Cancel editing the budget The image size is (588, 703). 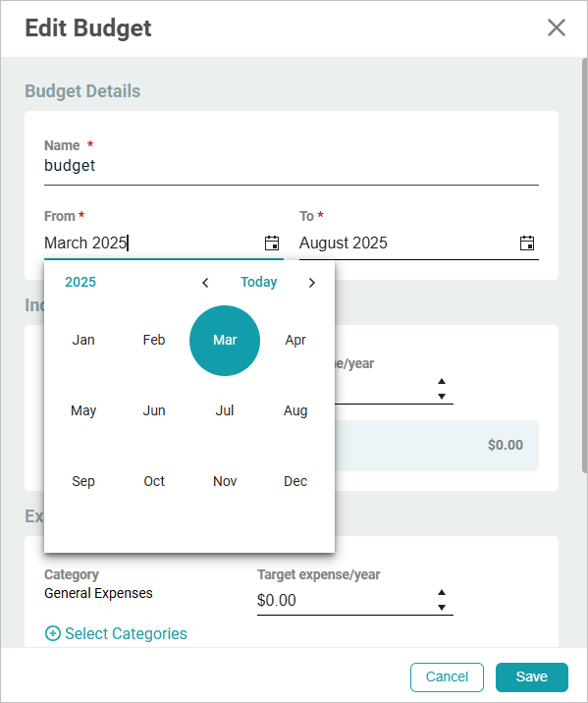447,677
